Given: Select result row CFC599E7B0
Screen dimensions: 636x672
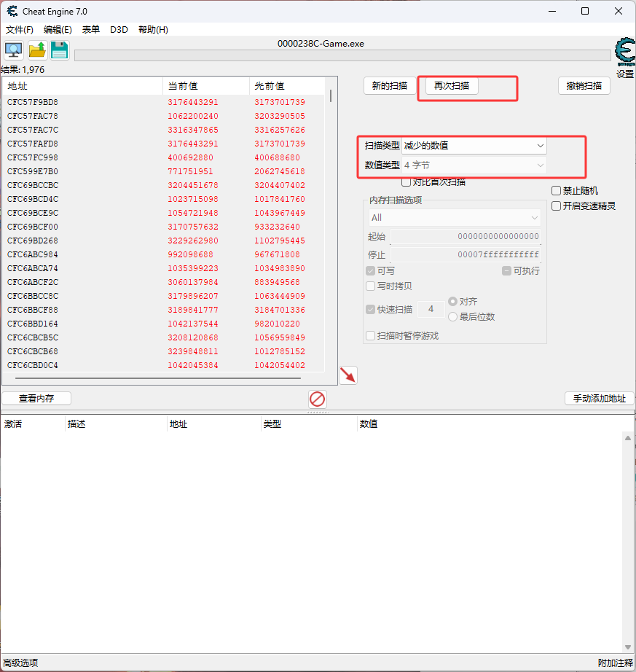Looking at the screenshot, I should (x=164, y=171).
